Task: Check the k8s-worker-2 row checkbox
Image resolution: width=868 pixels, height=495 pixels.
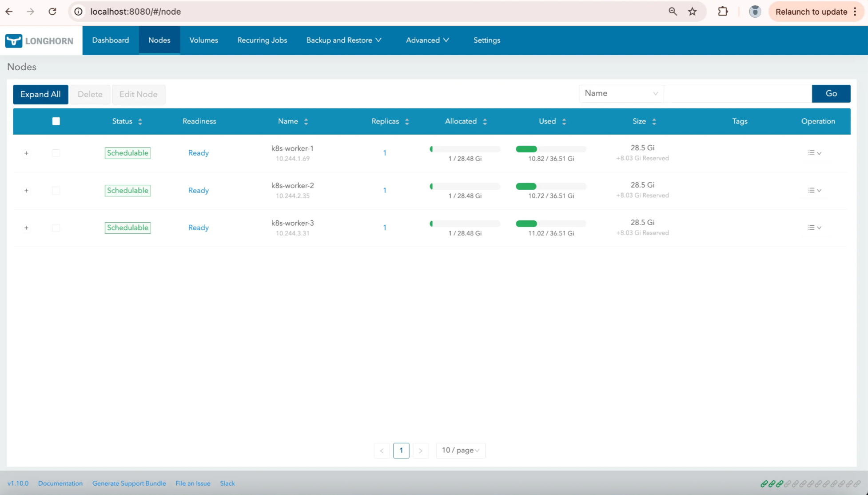Action: click(x=56, y=190)
